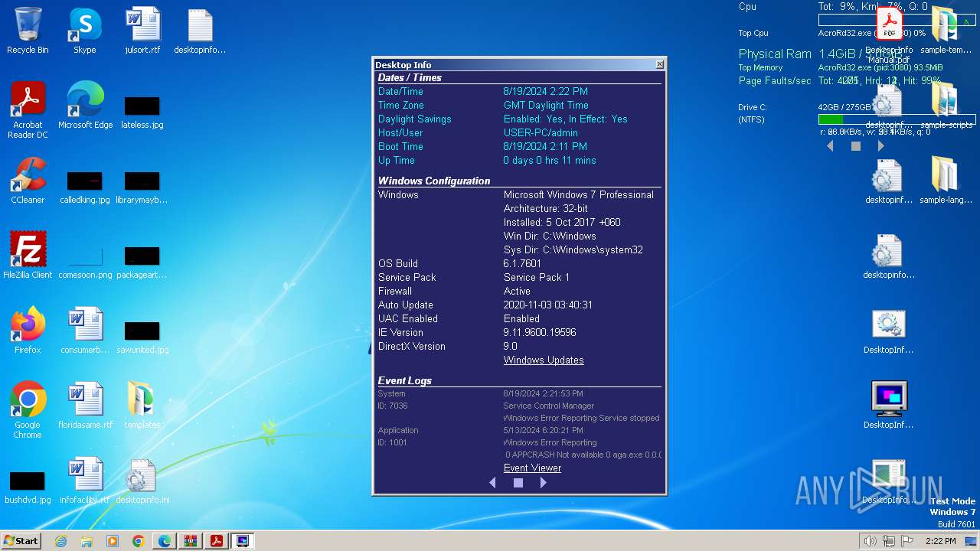980x551 pixels.
Task: Click the 'Service Control Manager' event entry
Action: tap(548, 406)
